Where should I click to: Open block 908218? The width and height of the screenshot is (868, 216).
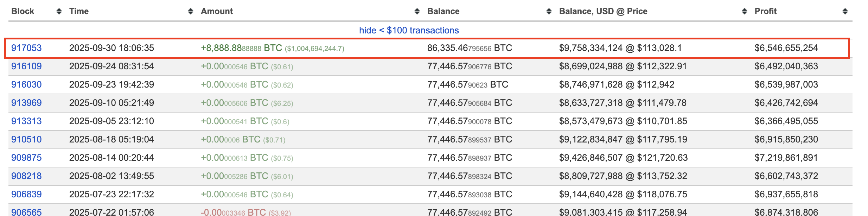(x=26, y=176)
